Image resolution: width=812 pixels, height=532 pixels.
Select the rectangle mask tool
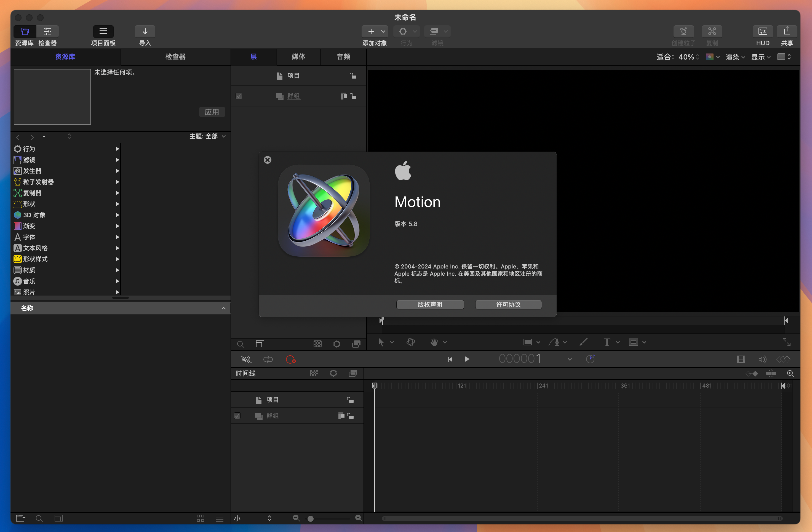pos(633,342)
